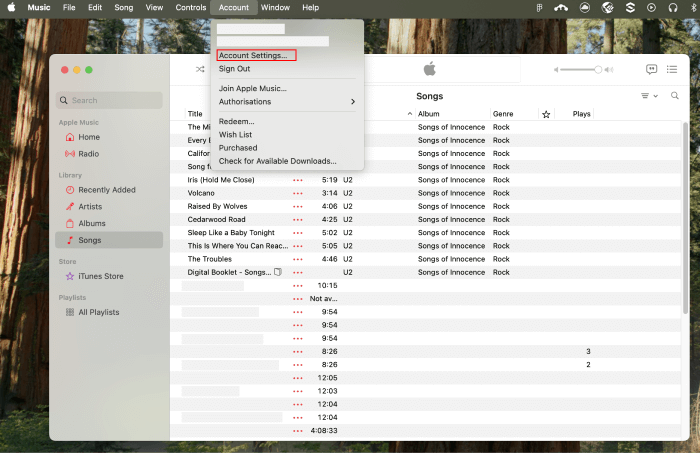Open the lyrics speech bubble icon
The width and height of the screenshot is (700, 453).
pos(651,69)
